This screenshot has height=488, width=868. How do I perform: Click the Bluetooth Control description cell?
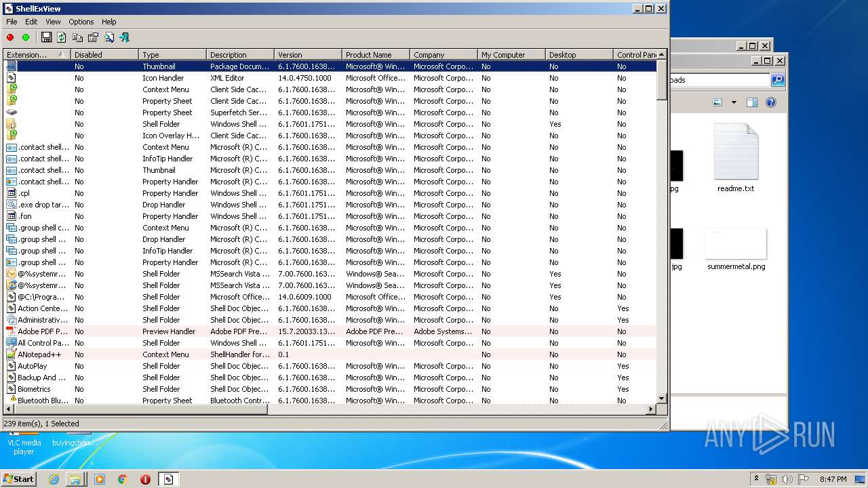pyautogui.click(x=239, y=401)
